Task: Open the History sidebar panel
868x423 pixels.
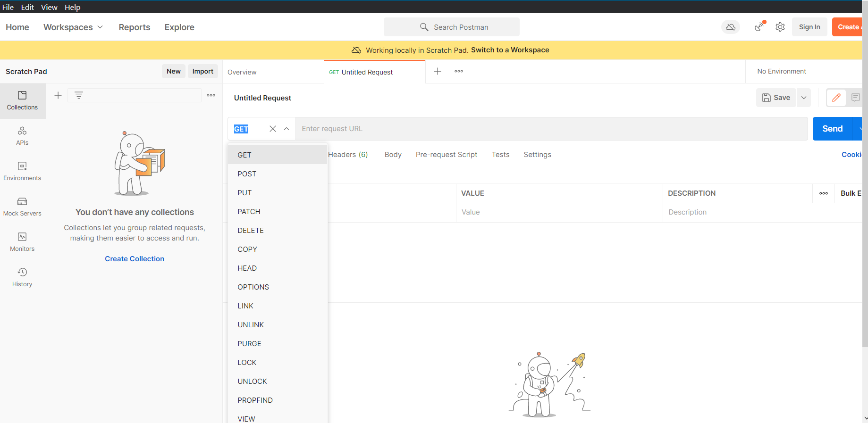Action: point(22,278)
